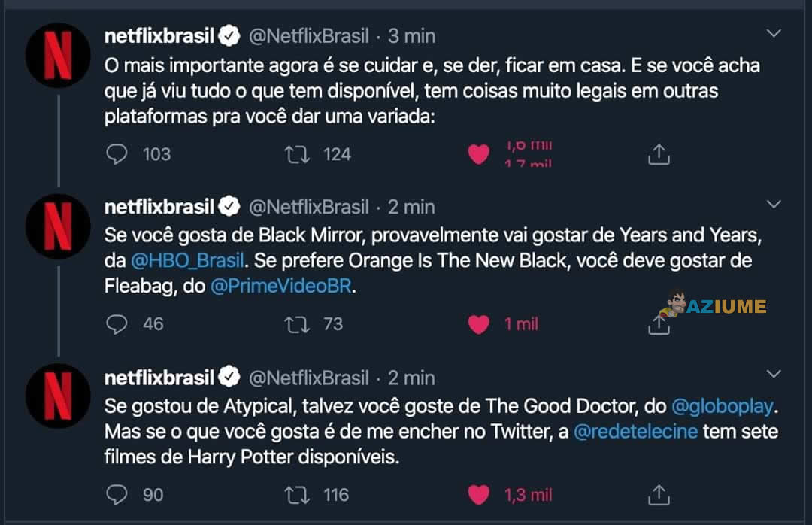Click the 3 min timestamp
The height and width of the screenshot is (525, 812).
coord(411,34)
